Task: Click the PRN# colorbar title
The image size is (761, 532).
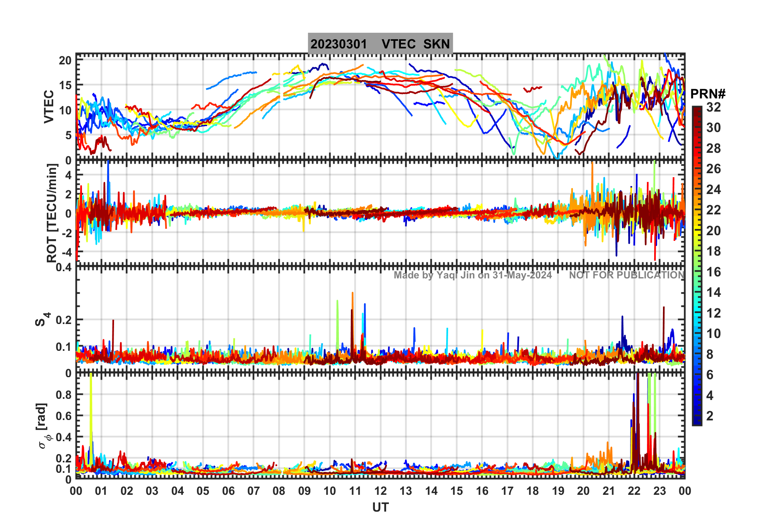Action: click(708, 94)
